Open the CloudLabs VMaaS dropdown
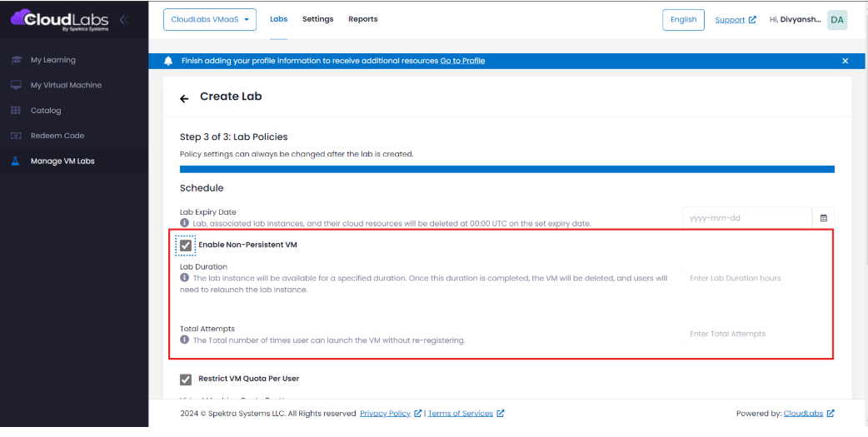This screenshot has width=868, height=437. coord(210,19)
